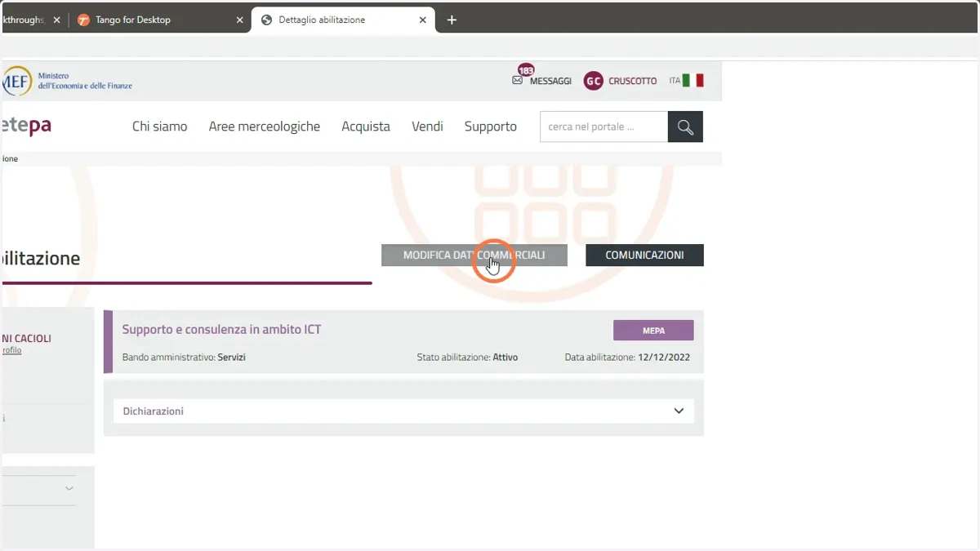Screen dimensions: 980x551
Task: Click in the cerca nel portale field
Action: pos(604,127)
